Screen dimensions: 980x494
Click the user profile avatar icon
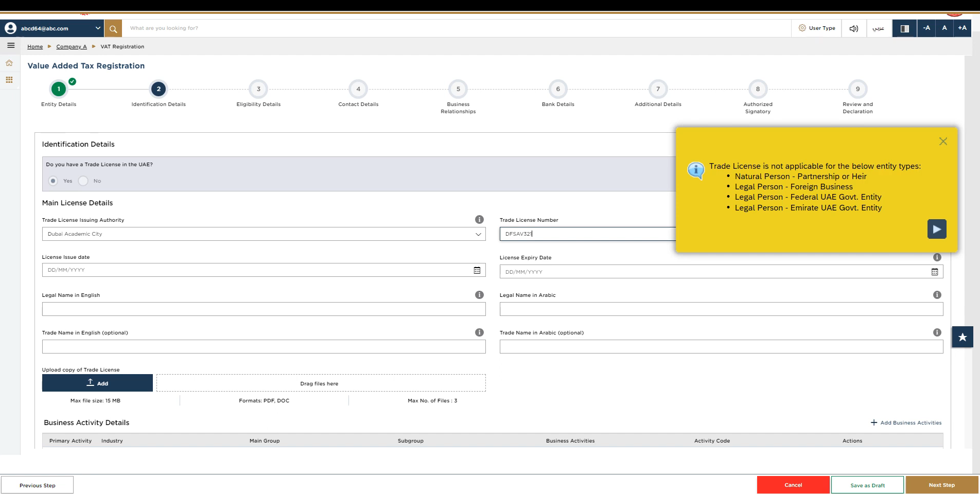[x=10, y=28]
